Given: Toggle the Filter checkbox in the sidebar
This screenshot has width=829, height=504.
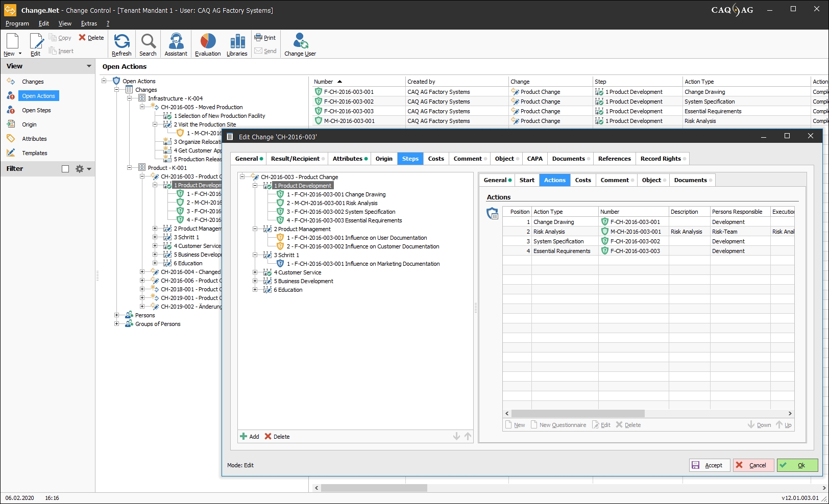Looking at the screenshot, I should point(65,169).
